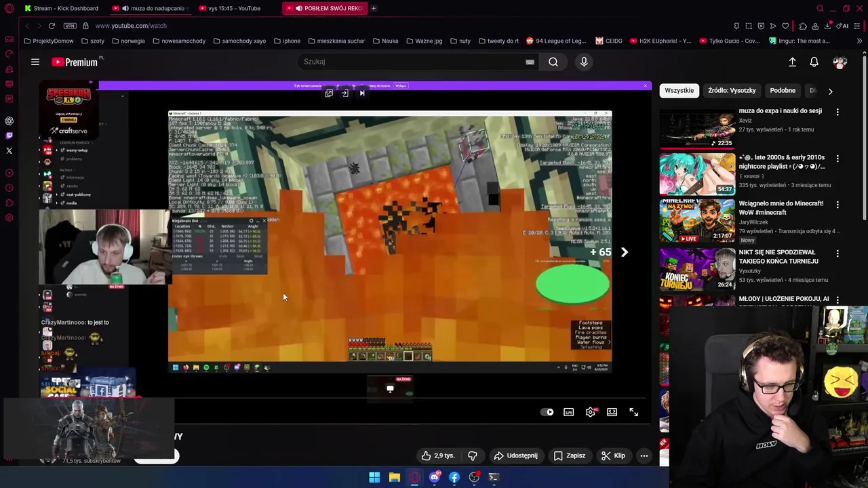The width and height of the screenshot is (868, 488).
Task: Open YouTube notifications bell
Action: point(814,62)
